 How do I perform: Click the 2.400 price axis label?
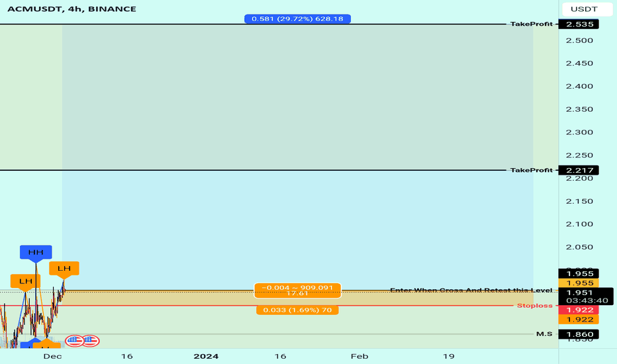tap(579, 86)
